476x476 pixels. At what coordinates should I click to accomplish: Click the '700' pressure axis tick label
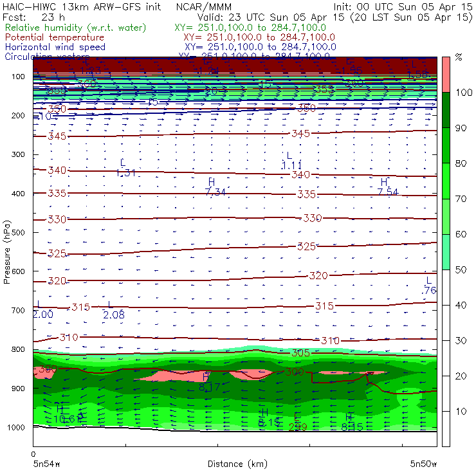click(x=18, y=310)
